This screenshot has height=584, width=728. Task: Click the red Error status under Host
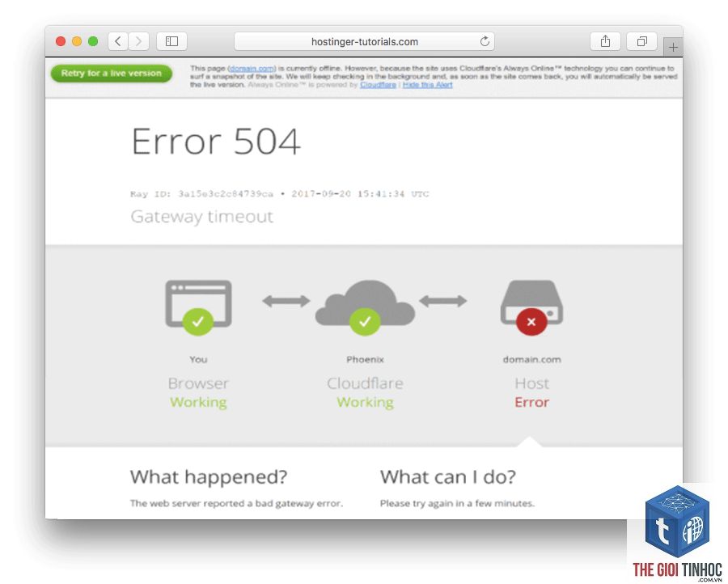(x=531, y=402)
